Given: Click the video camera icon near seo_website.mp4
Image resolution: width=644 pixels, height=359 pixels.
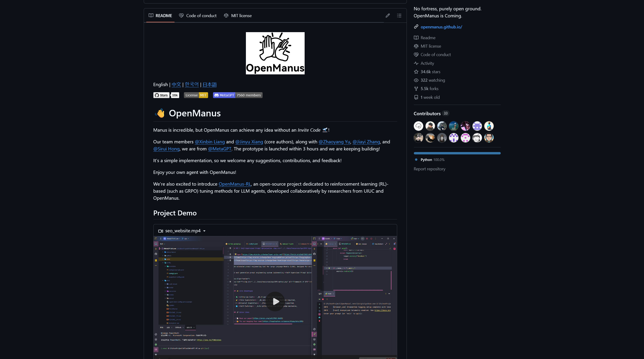Looking at the screenshot, I should click(160, 231).
